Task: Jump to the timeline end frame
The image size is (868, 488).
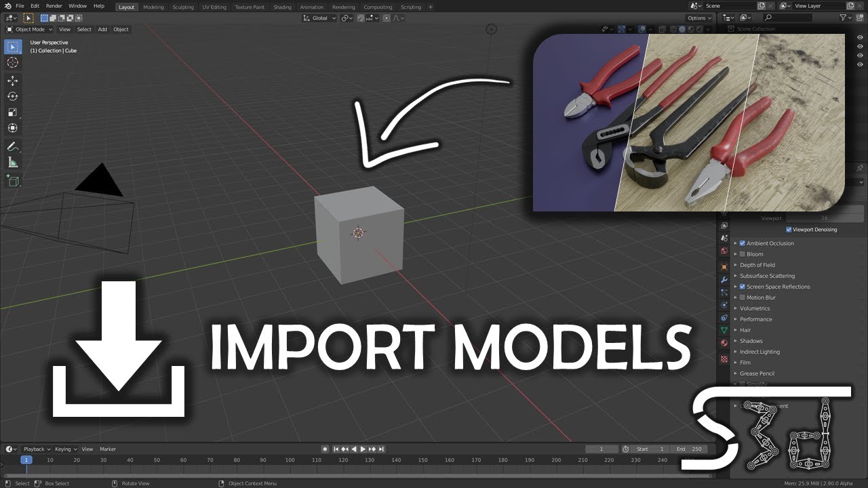Action: 381,449
